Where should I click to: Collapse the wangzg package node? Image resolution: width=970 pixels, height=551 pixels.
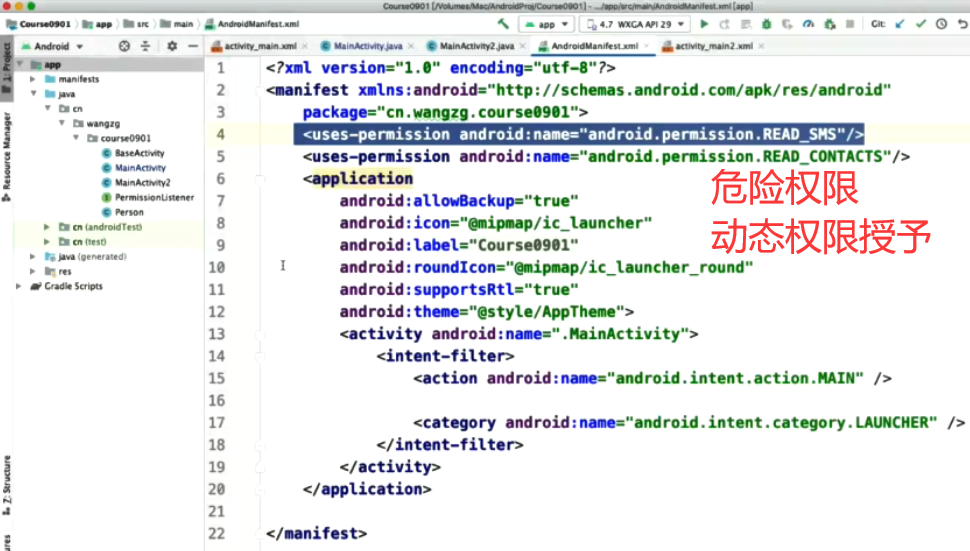62,124
